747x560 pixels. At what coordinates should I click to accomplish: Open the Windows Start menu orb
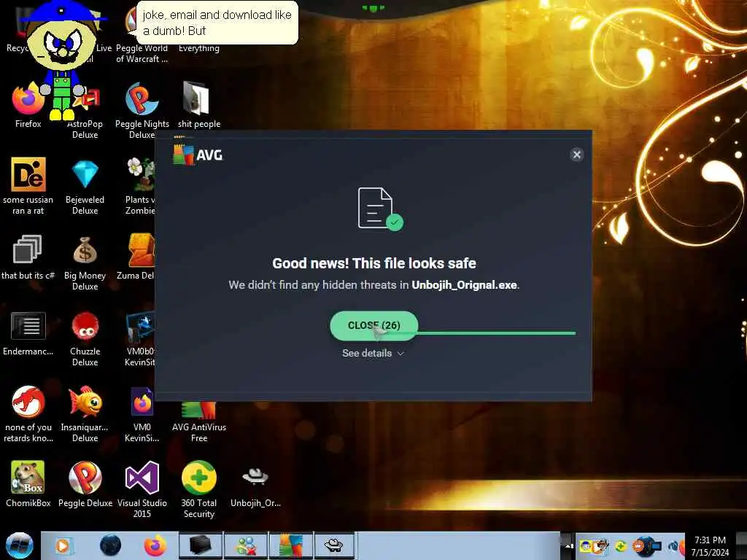20,545
